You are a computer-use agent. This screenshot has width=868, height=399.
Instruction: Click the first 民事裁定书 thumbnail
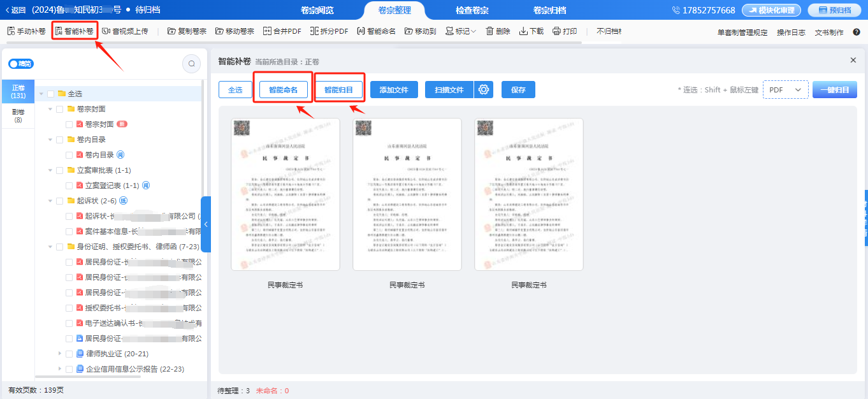[285, 194]
